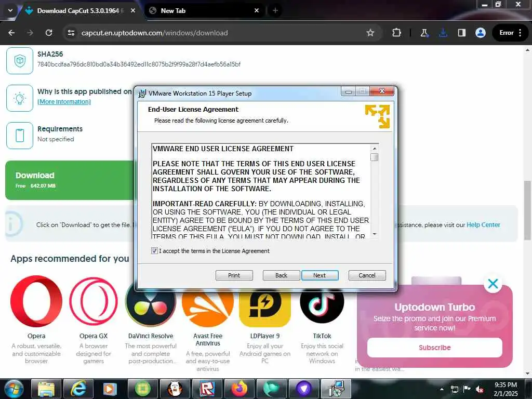Click the Requirements phone icon

(20, 136)
